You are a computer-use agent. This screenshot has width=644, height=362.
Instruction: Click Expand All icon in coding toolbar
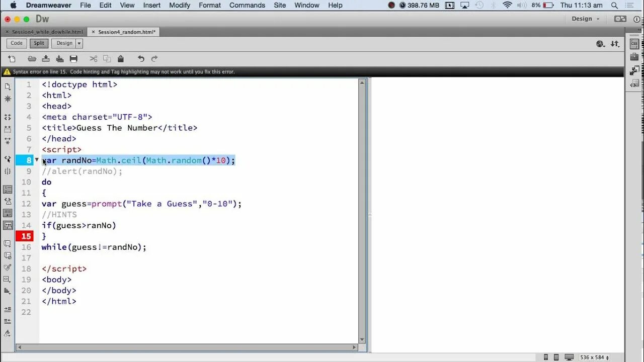click(x=8, y=141)
